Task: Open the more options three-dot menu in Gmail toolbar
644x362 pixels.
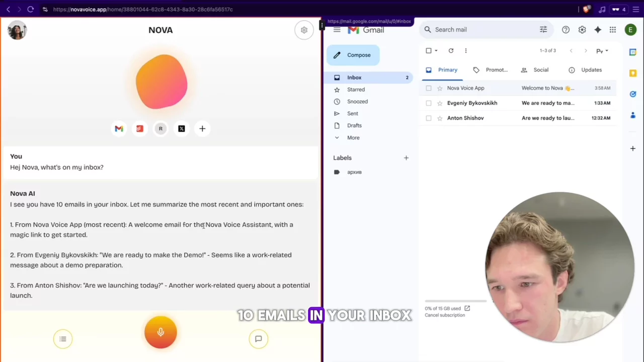Action: [x=466, y=51]
